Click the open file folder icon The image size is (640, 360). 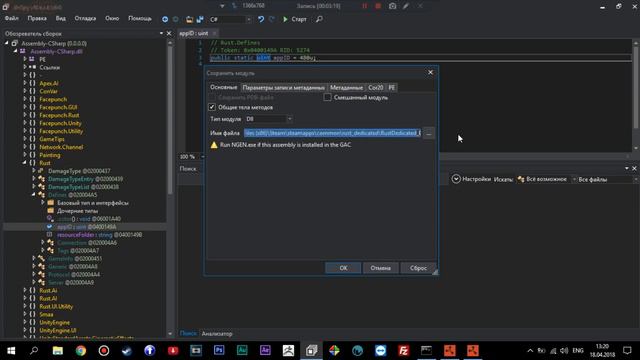click(x=189, y=19)
